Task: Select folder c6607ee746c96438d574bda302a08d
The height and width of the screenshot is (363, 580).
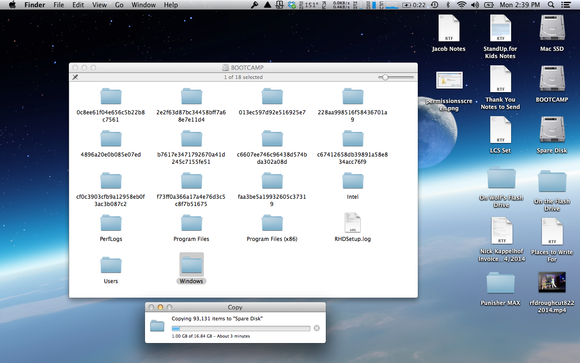Action: [272, 139]
